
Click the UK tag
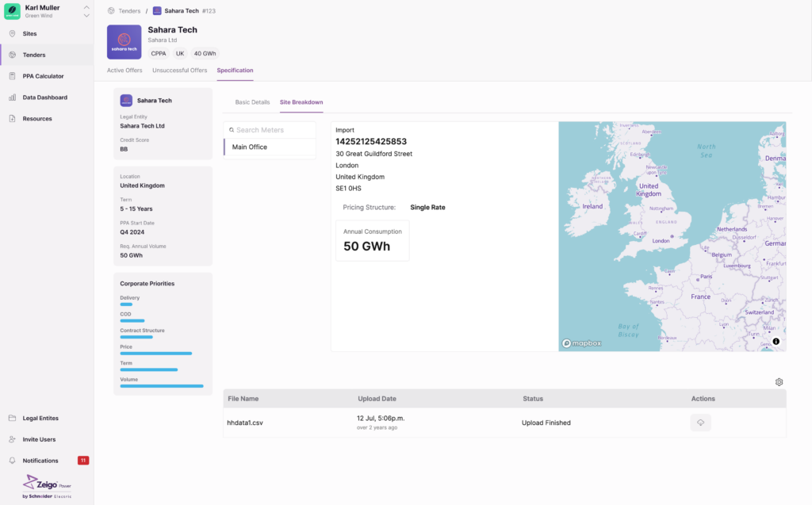[x=180, y=53]
